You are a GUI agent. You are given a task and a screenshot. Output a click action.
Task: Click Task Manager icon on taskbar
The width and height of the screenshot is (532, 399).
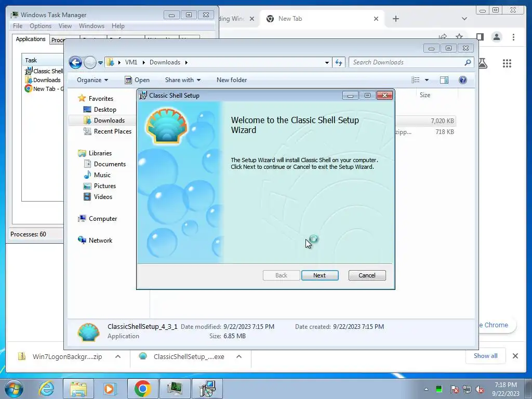pos(175,389)
